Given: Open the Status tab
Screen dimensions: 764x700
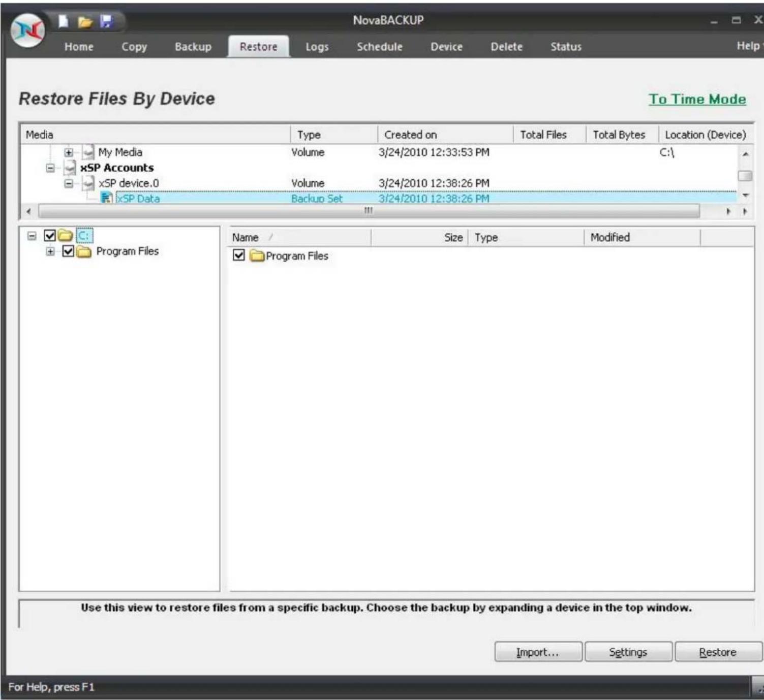Looking at the screenshot, I should click(566, 47).
